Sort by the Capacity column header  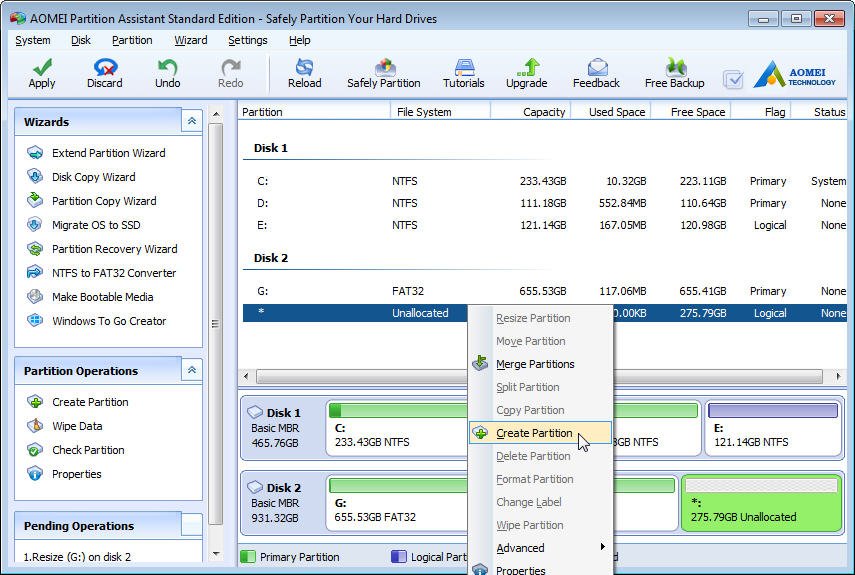click(x=530, y=112)
